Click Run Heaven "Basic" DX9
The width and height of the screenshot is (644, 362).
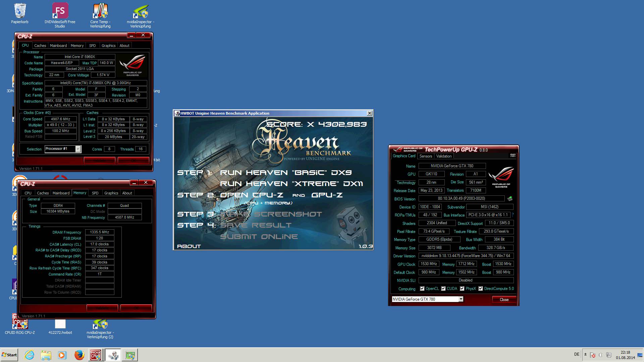pos(286,173)
